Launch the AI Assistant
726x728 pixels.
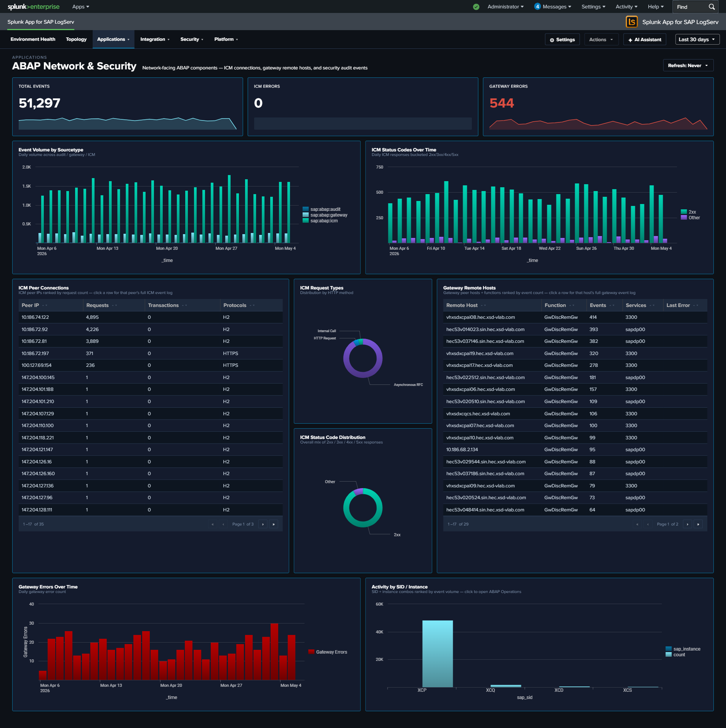644,39
